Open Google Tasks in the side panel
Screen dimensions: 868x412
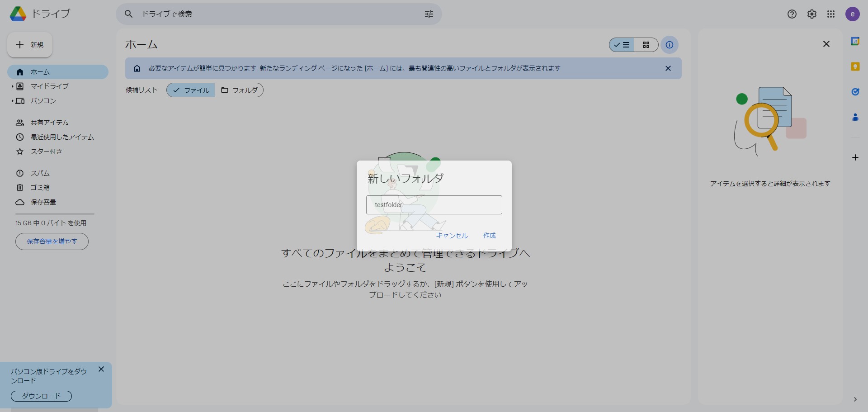tap(855, 92)
